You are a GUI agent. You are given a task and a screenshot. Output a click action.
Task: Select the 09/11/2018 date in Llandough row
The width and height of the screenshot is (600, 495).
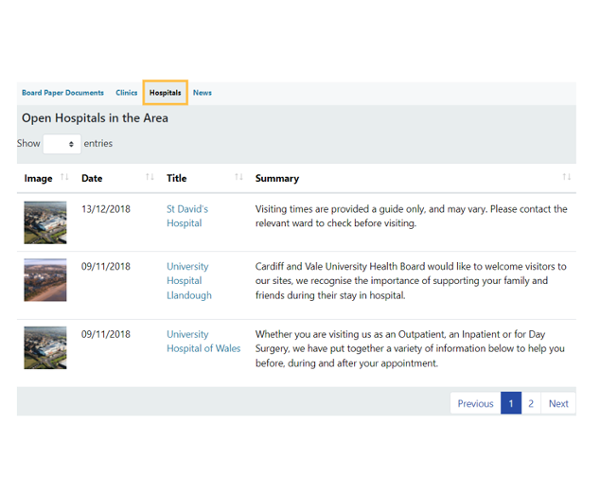[x=106, y=267]
